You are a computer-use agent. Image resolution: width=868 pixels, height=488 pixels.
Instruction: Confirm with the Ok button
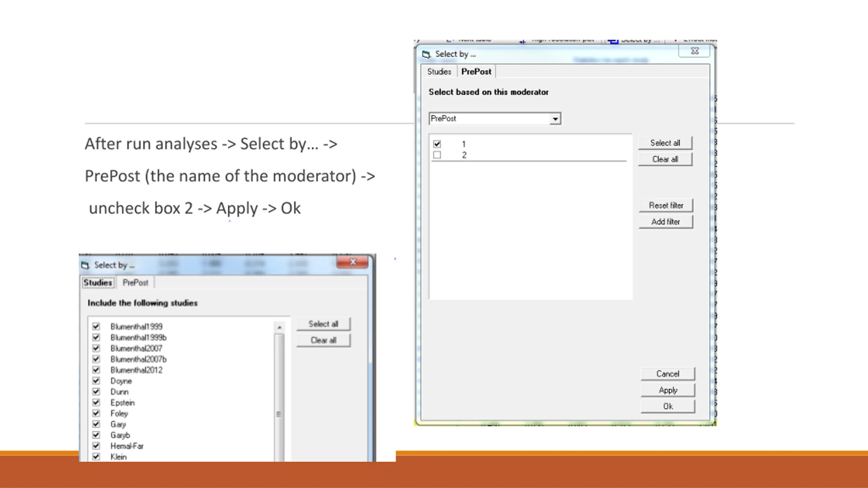668,406
